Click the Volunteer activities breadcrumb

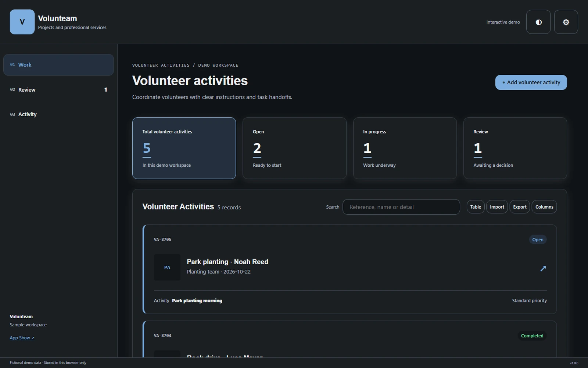pos(161,65)
